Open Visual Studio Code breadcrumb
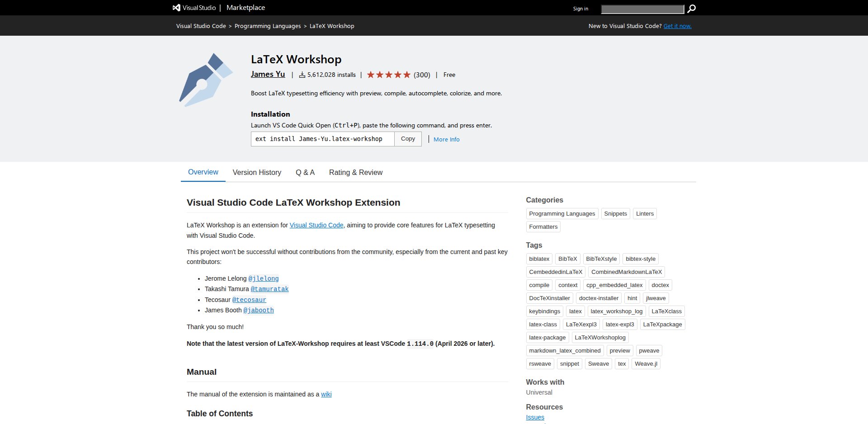 201,26
